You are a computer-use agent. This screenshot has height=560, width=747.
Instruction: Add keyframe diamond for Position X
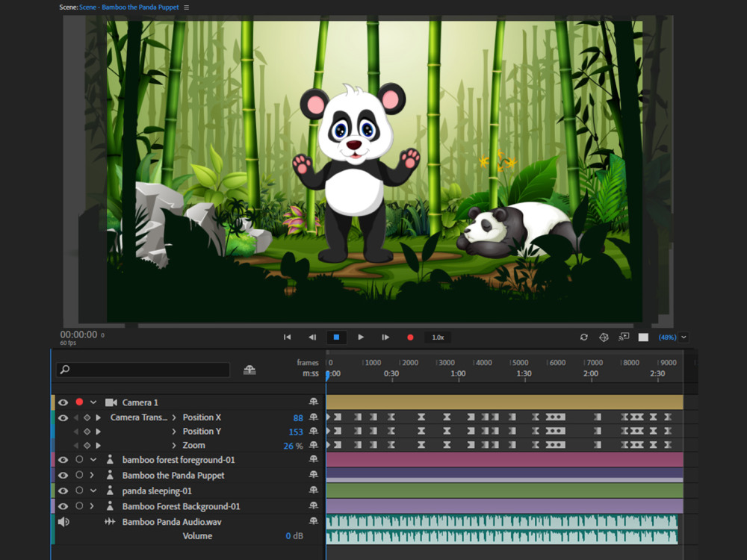(x=87, y=417)
